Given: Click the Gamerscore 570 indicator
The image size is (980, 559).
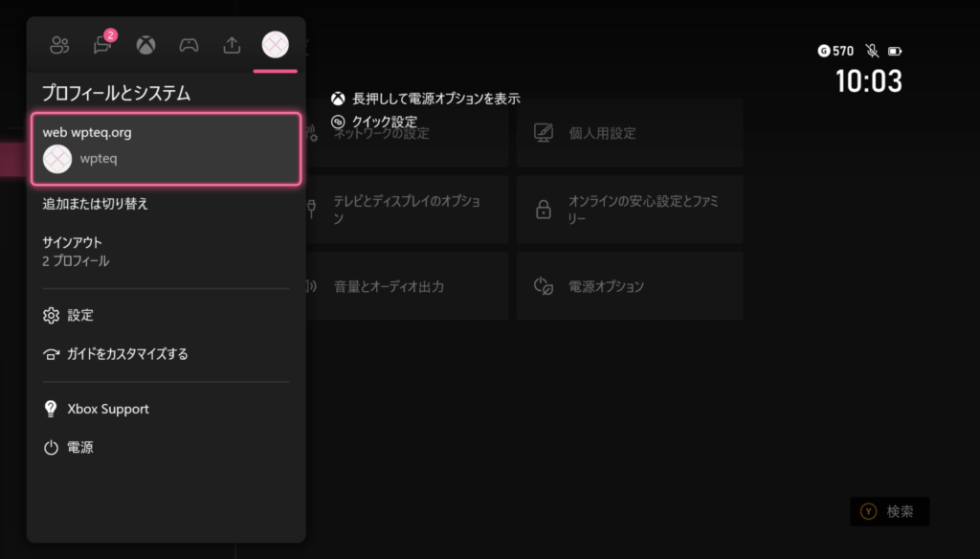Looking at the screenshot, I should (835, 51).
